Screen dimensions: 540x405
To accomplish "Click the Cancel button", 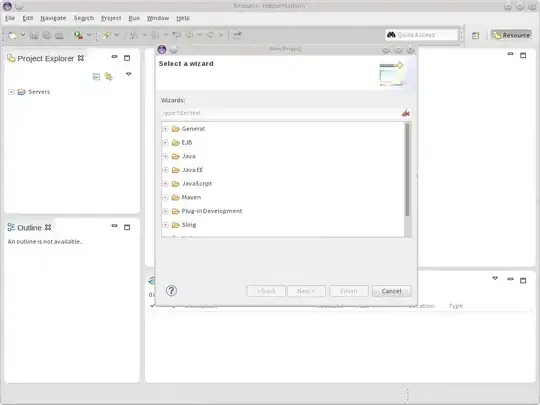I will (x=392, y=291).
